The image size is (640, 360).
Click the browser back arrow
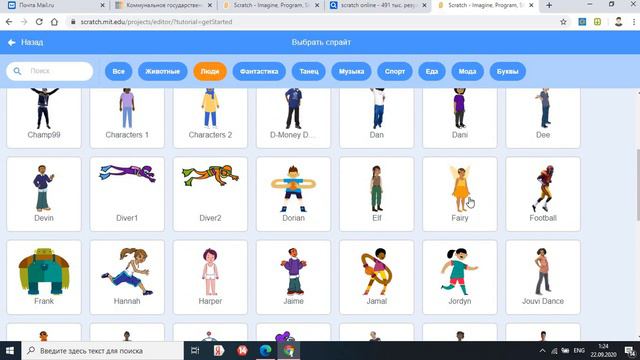[9, 22]
